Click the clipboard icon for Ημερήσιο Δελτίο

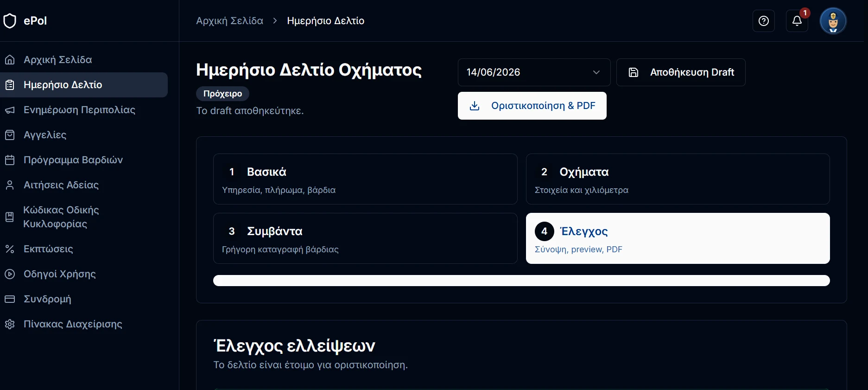point(10,85)
